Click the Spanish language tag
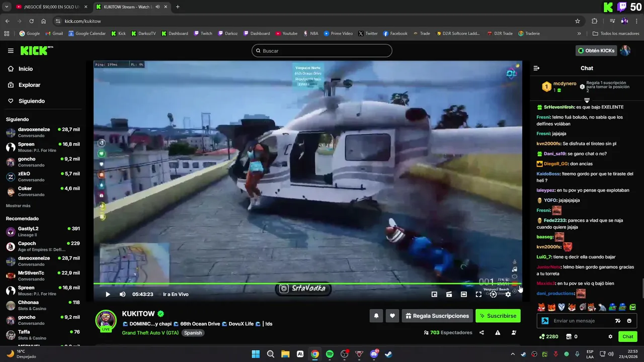644x362 pixels. pyautogui.click(x=193, y=333)
